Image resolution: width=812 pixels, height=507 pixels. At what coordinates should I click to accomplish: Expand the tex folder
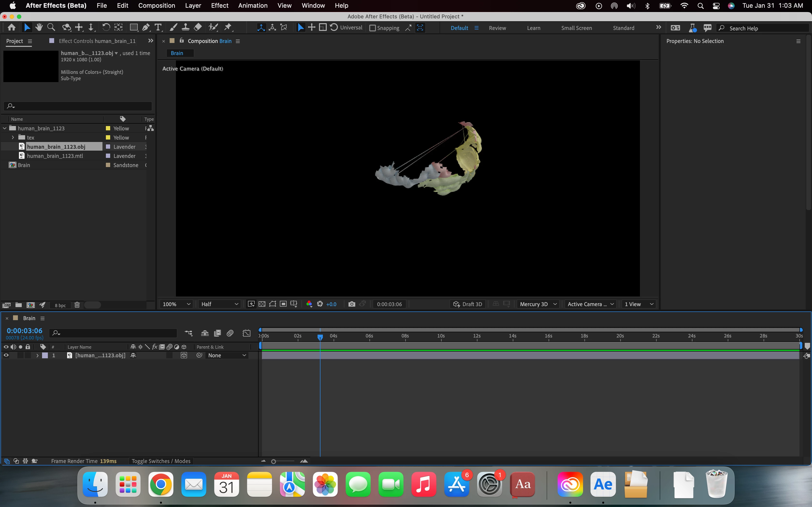click(13, 137)
